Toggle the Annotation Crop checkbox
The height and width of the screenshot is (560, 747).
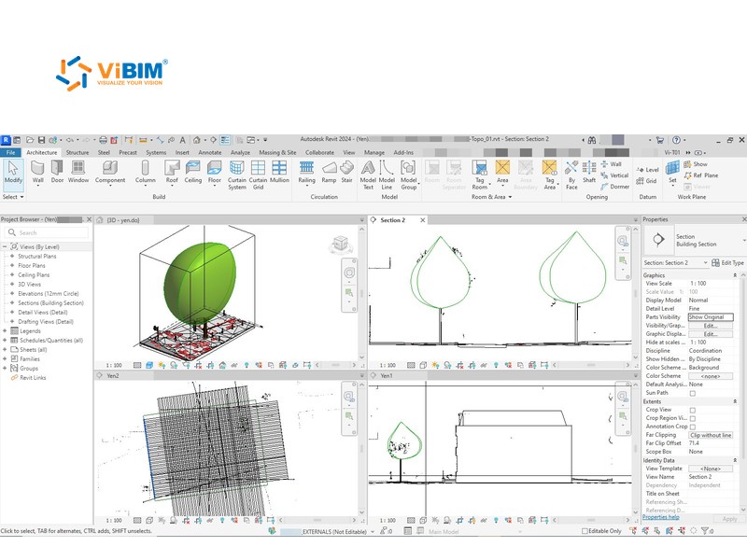click(x=693, y=427)
